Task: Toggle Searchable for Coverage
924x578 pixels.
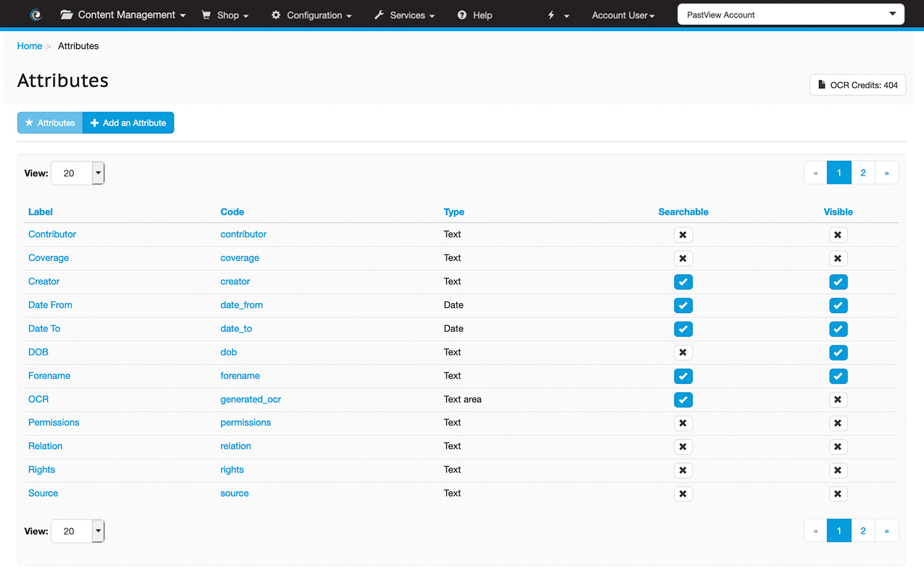Action: coord(683,258)
